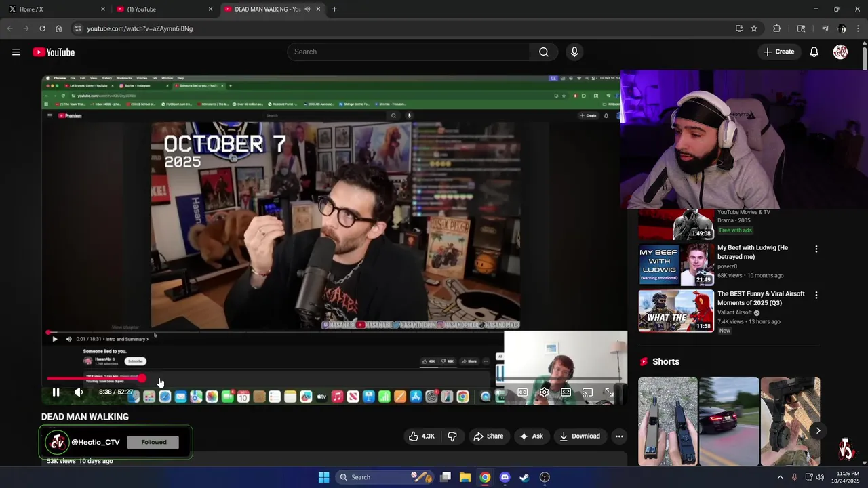
Task: Open the Chrome profile avatar
Action: (x=842, y=28)
